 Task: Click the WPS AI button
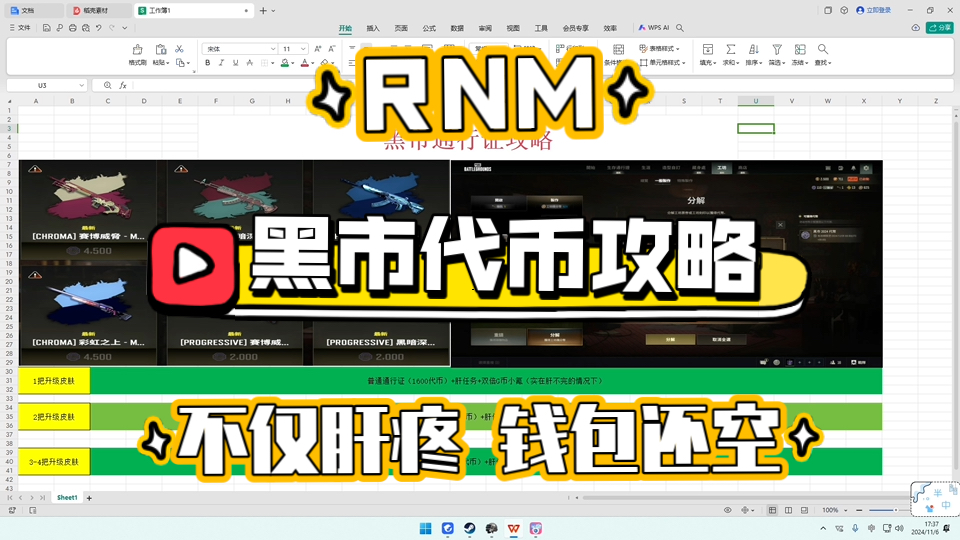coord(654,28)
